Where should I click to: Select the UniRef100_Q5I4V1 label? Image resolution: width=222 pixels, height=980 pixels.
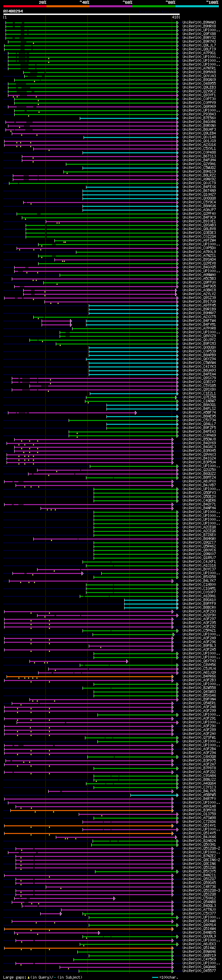pos(199,826)
